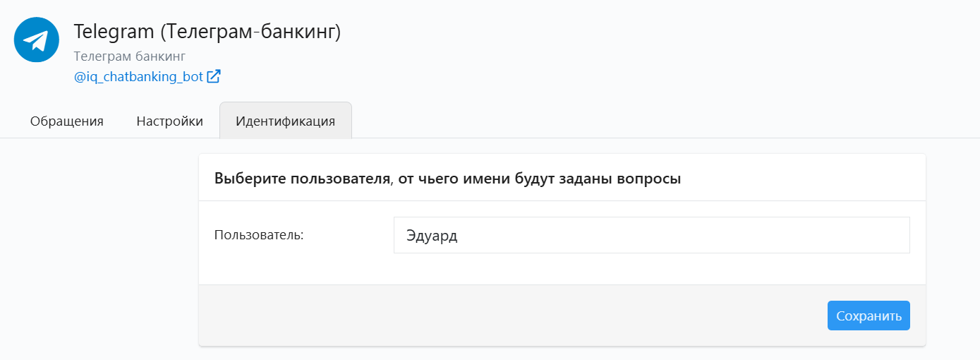Click the white paper-plane glyph in the logo
This screenshot has height=360, width=980.
tap(37, 40)
